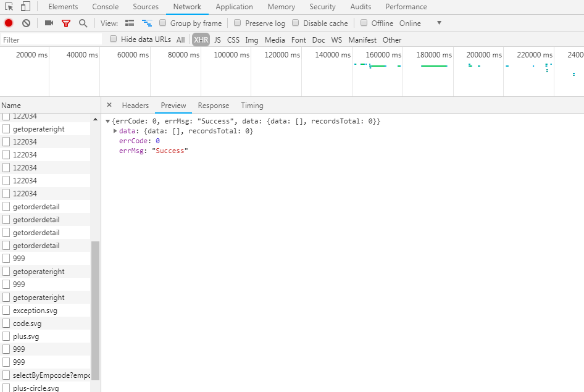The image size is (584, 392).
Task: Open the Performance tab
Action: coord(406,7)
